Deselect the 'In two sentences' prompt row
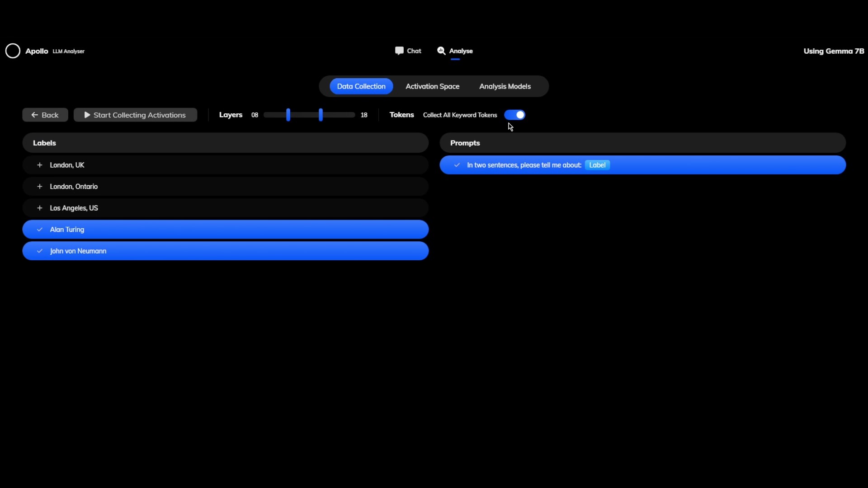This screenshot has height=488, width=868. point(723,165)
